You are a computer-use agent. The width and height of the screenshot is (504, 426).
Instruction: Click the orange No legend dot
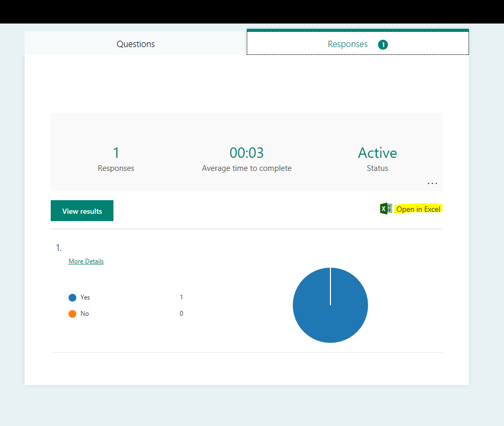[x=72, y=314]
